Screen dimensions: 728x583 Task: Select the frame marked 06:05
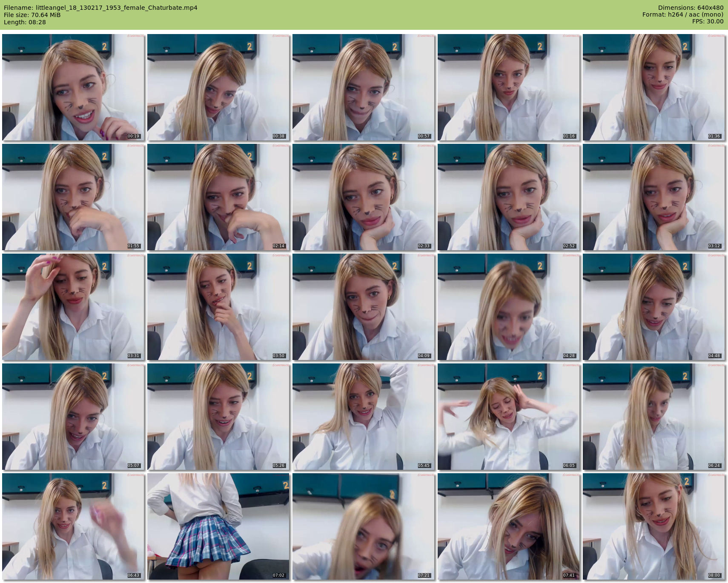click(x=508, y=417)
